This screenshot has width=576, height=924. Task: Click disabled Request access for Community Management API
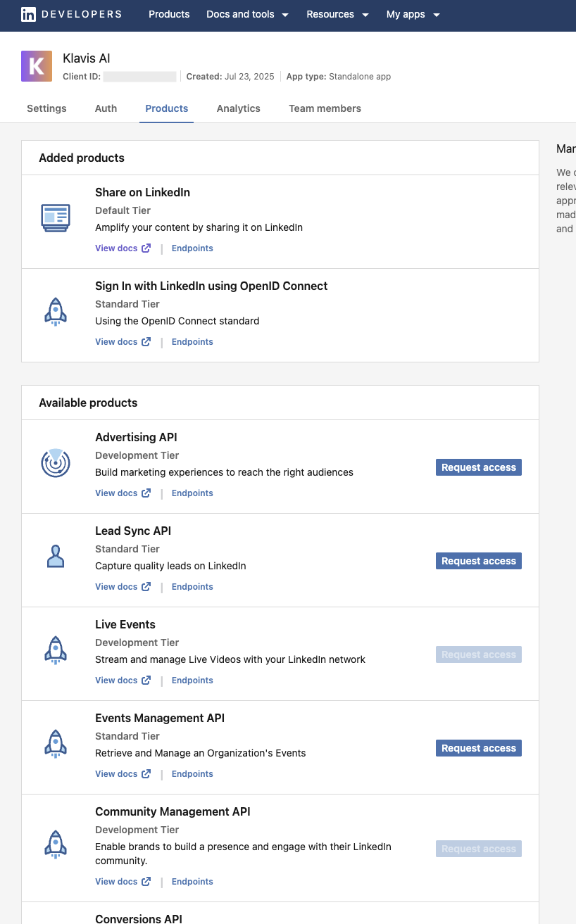coord(479,849)
